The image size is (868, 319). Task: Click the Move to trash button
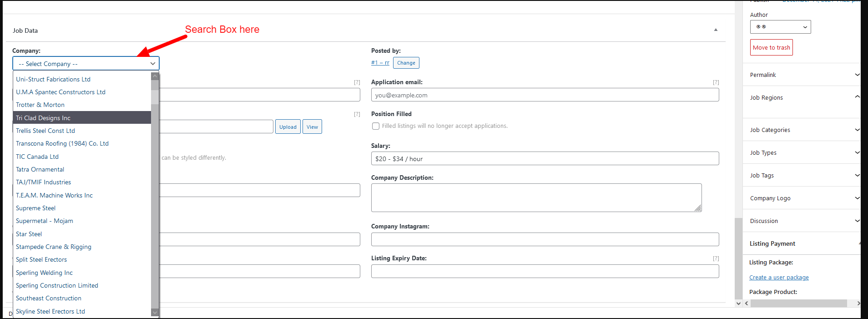[x=771, y=48]
